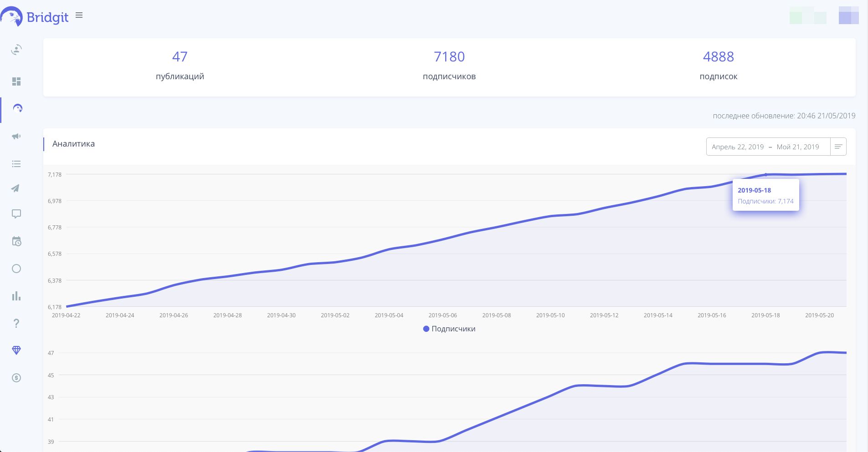Select the active bird profile sidebar item
Viewport: 868px width, 452px height.
click(17, 109)
